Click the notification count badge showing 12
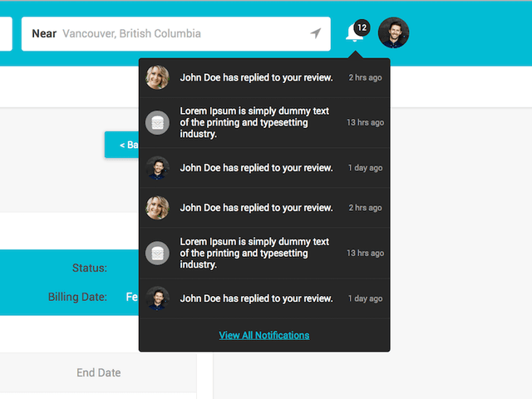The width and height of the screenshot is (532, 399). [x=361, y=27]
